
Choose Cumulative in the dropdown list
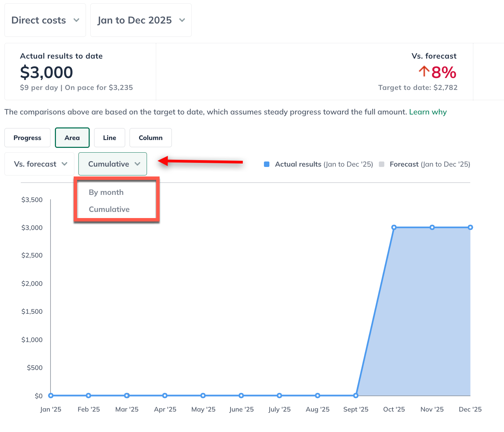coord(109,210)
